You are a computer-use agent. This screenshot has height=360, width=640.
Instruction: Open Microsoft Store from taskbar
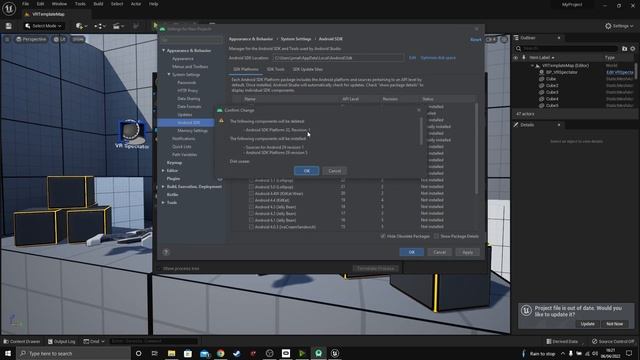coord(188,353)
